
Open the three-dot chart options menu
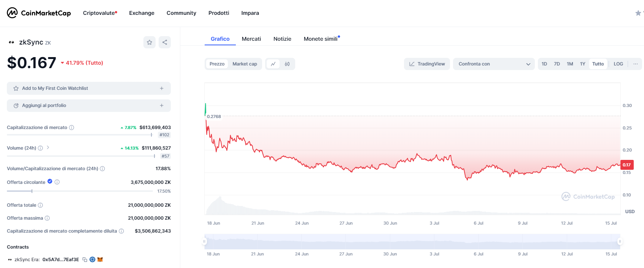pyautogui.click(x=635, y=64)
